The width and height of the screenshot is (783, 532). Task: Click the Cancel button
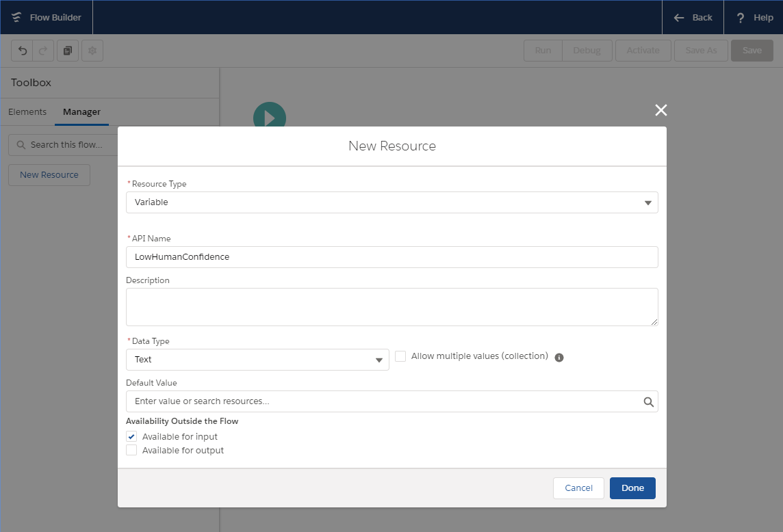(579, 488)
